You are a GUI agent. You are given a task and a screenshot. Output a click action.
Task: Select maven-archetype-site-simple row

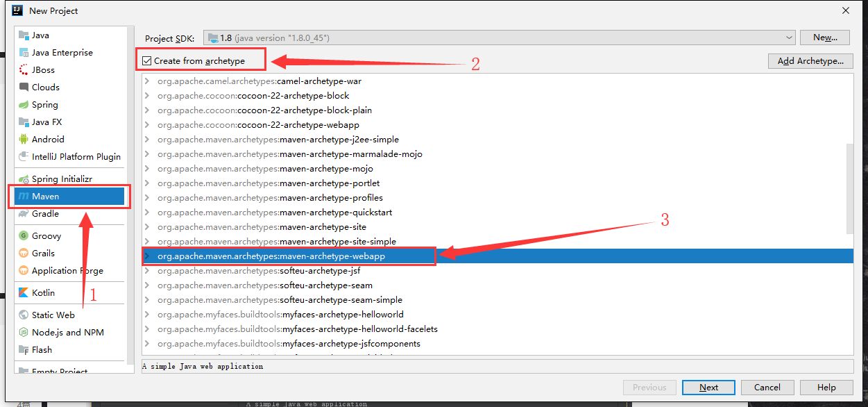[x=494, y=242]
